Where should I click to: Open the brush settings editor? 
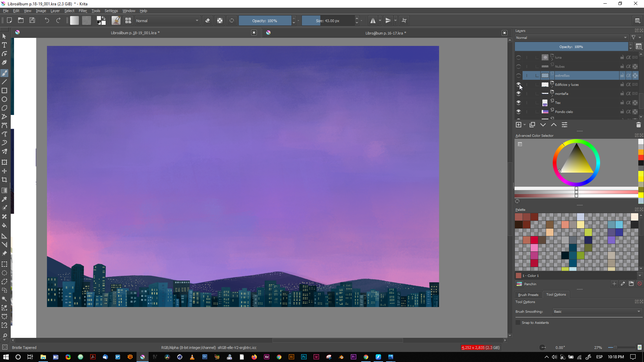click(x=116, y=20)
